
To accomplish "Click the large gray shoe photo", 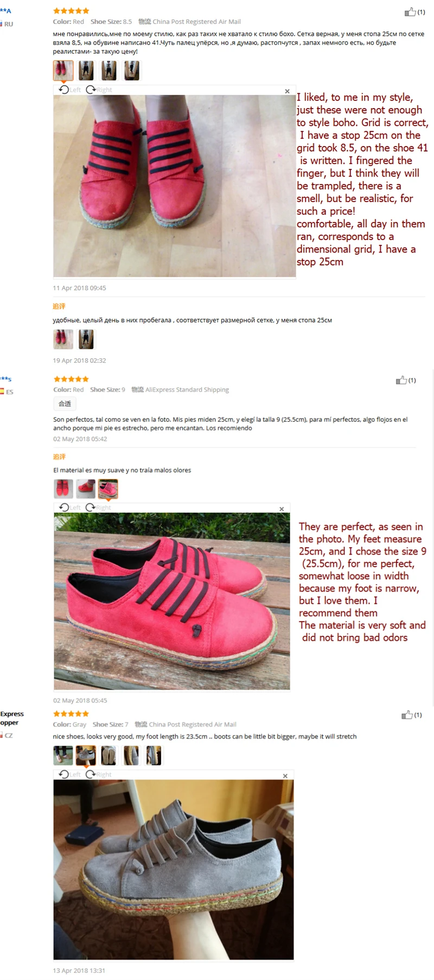I will [x=174, y=870].
